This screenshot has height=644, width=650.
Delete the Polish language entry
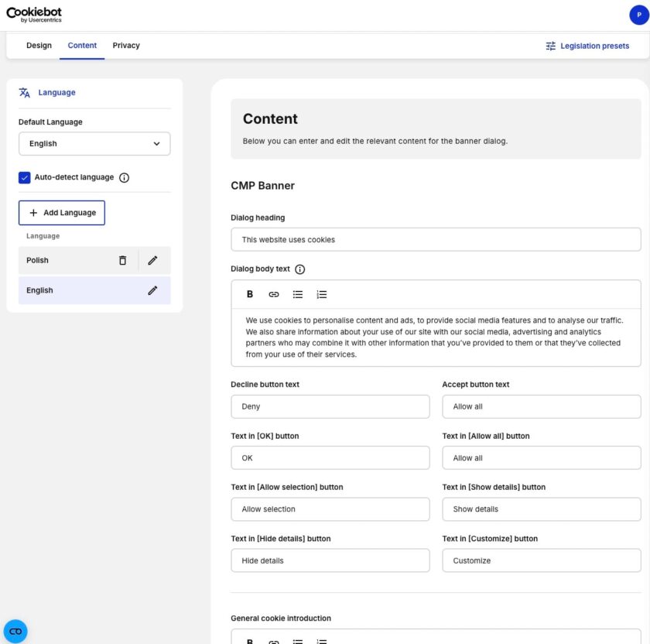[122, 260]
